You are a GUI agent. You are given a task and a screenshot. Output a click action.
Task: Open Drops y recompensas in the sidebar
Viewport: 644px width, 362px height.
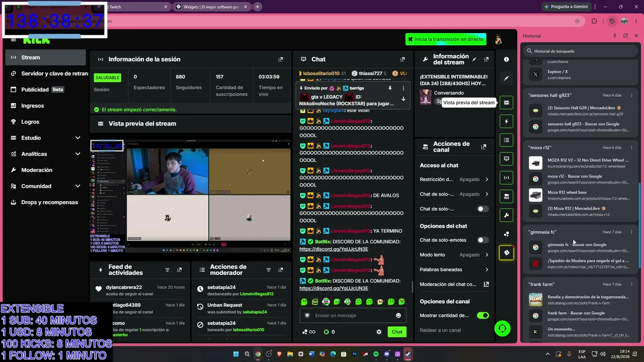coord(46,202)
